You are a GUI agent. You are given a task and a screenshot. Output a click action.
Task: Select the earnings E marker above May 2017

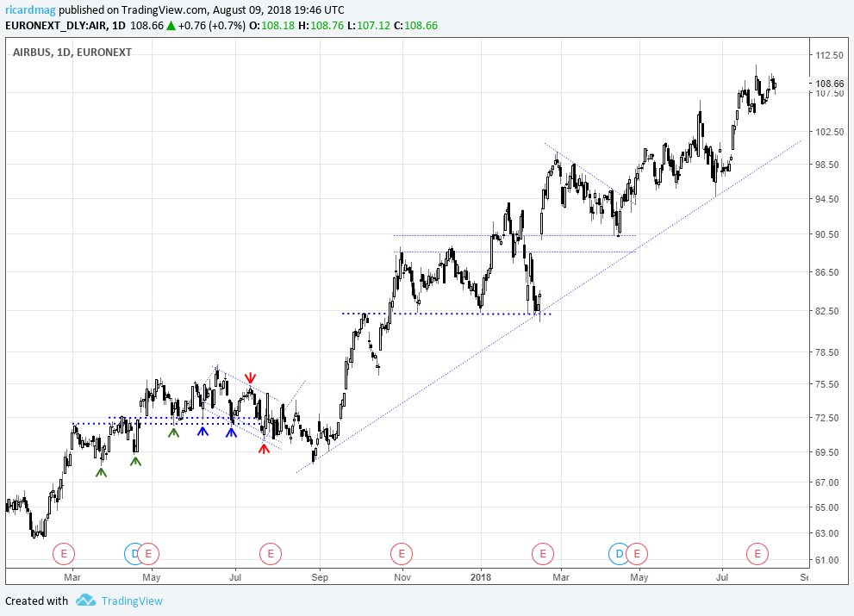(148, 554)
